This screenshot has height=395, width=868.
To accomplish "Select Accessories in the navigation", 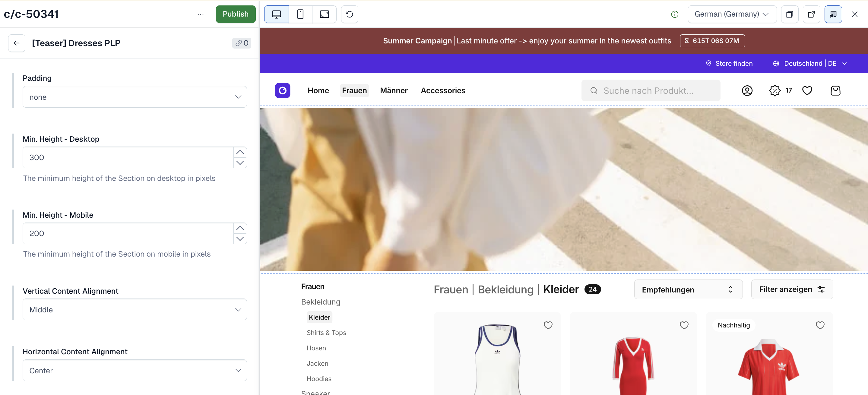I will coord(443,90).
